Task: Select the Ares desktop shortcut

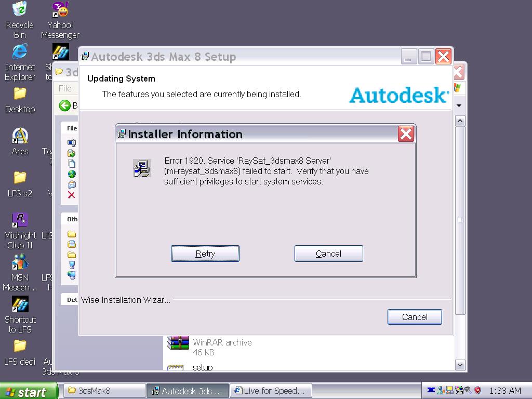Action: pos(20,142)
